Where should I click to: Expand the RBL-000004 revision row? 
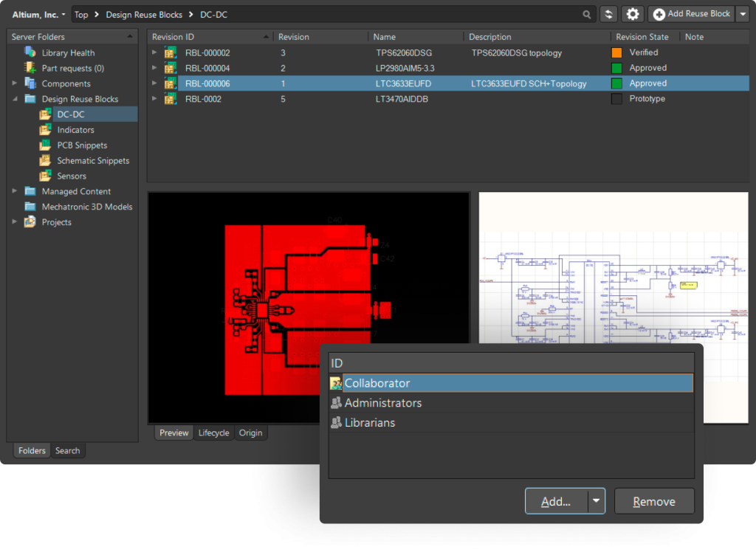(154, 68)
